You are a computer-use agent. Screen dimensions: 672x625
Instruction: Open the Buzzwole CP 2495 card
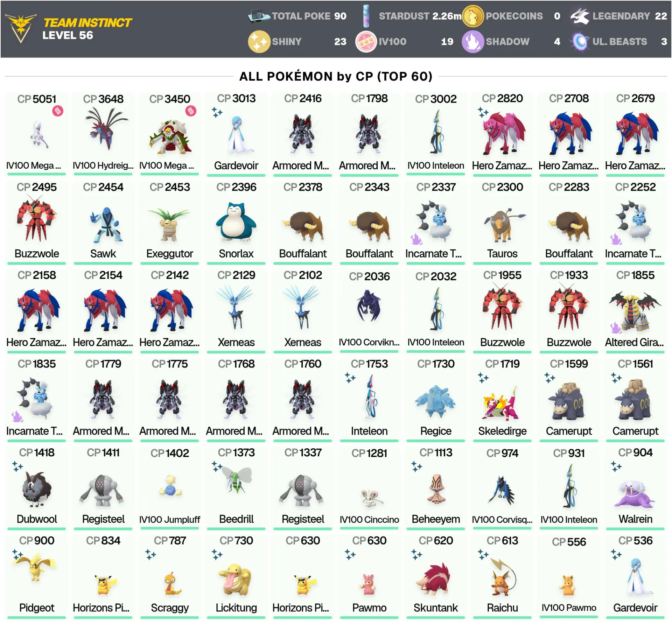[37, 223]
